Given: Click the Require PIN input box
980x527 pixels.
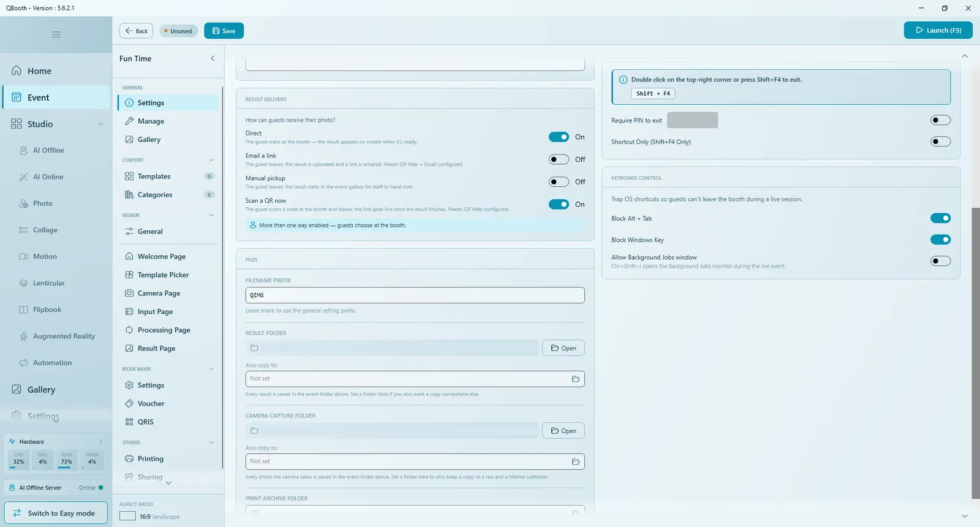Looking at the screenshot, I should point(692,120).
